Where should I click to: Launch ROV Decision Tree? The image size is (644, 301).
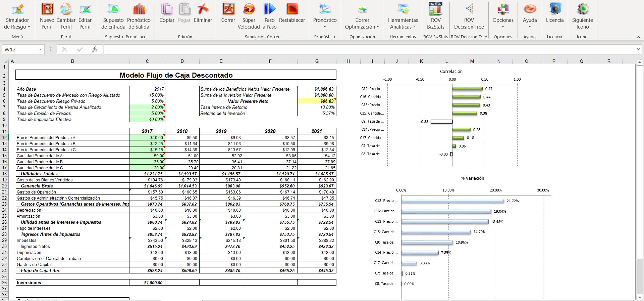coord(469,16)
